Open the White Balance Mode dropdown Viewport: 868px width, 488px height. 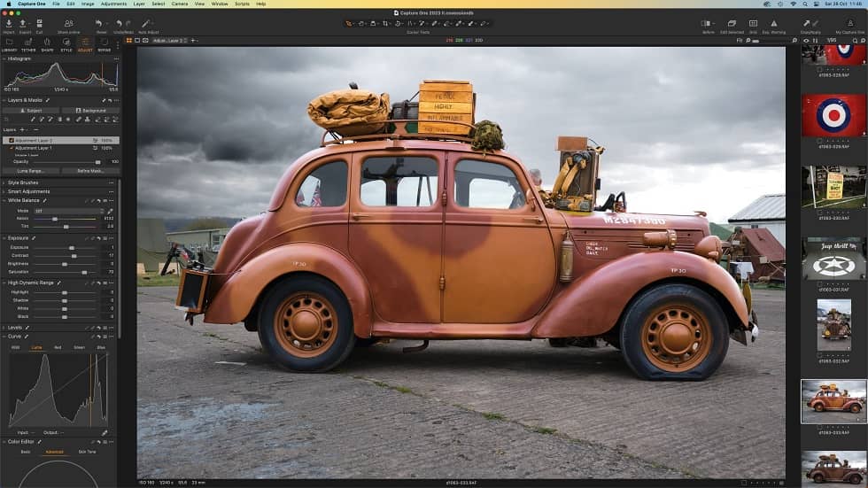(x=69, y=211)
